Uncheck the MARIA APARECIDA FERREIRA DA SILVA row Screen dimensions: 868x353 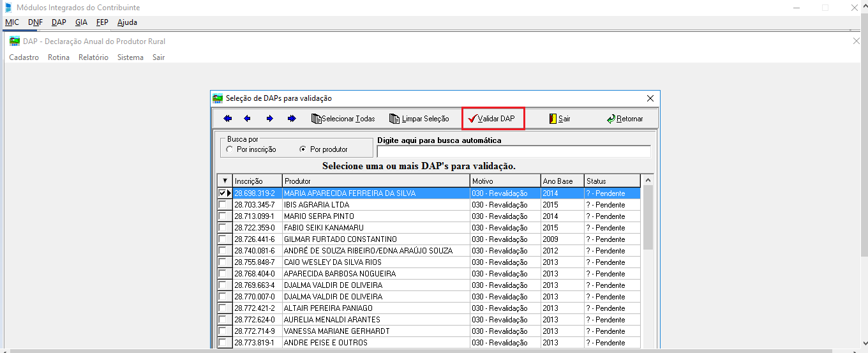click(x=222, y=193)
